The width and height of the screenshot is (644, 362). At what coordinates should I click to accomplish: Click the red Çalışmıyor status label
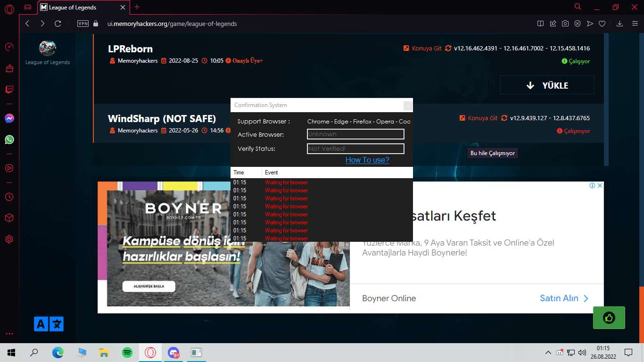click(x=573, y=131)
